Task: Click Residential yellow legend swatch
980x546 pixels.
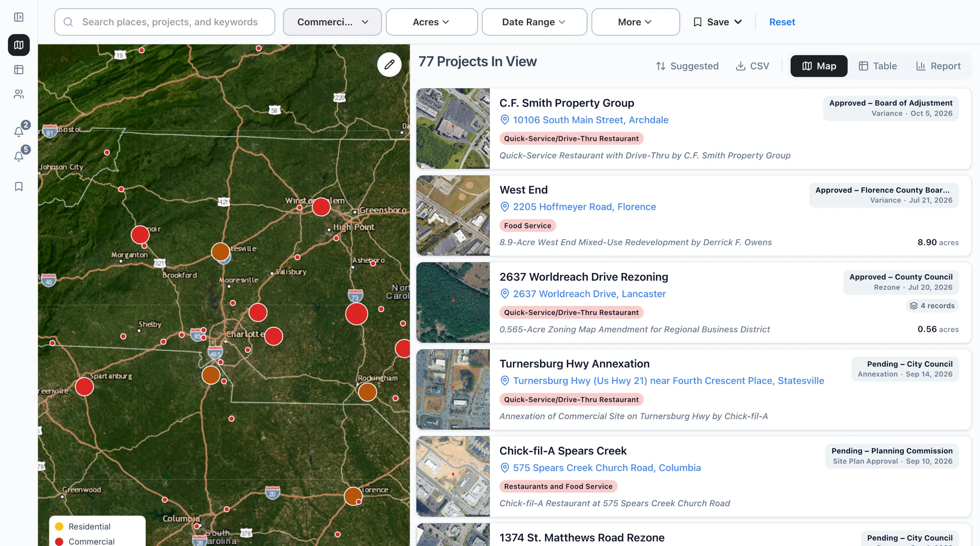Action: click(59, 526)
